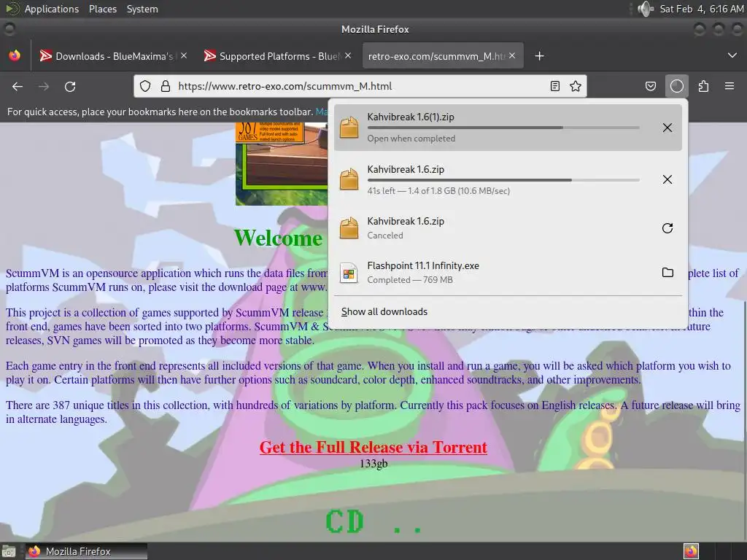Click the green 'CD ..' text
The width and height of the screenshot is (747, 560).
[x=373, y=521]
